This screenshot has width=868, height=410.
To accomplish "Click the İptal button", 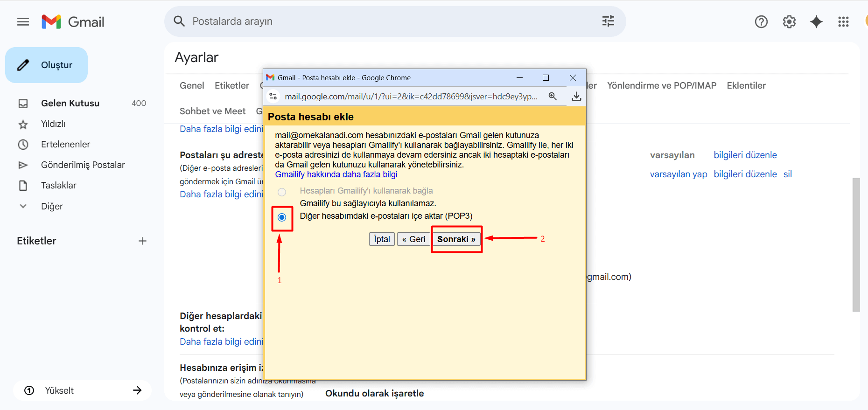I will 382,239.
